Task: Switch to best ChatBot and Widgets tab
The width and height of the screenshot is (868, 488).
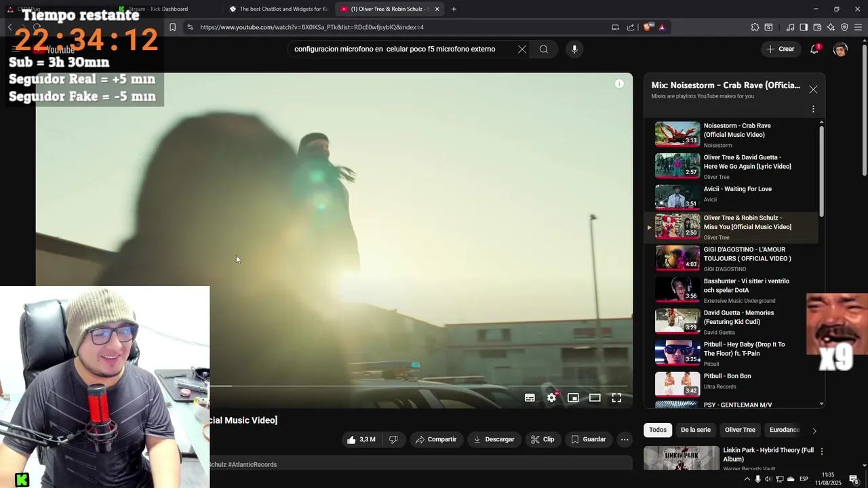Action: click(x=278, y=9)
